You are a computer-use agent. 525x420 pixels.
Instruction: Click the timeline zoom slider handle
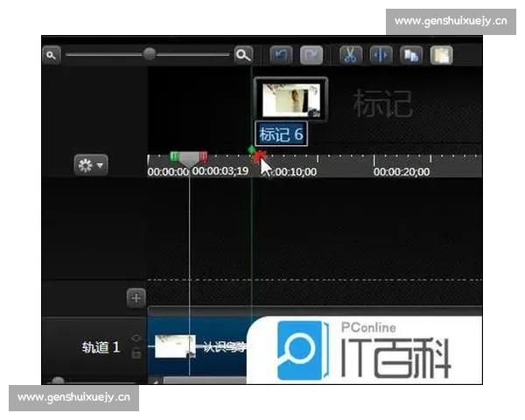point(150,54)
